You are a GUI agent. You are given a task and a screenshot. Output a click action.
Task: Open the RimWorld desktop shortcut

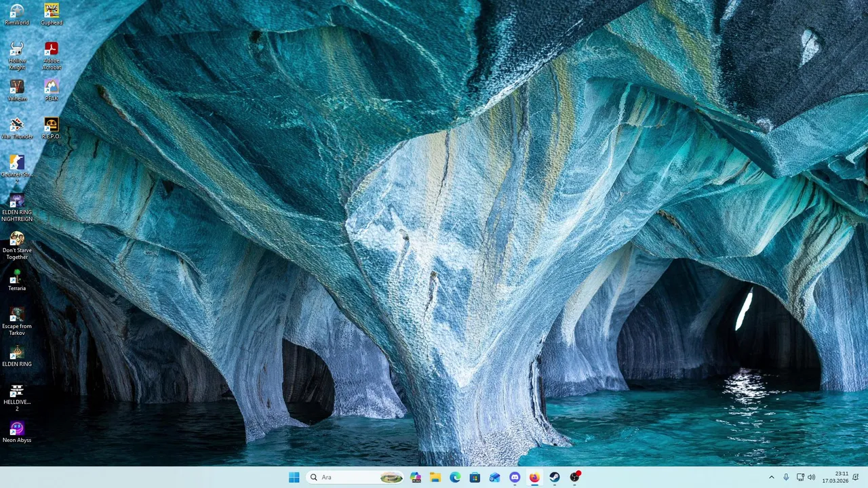click(x=17, y=14)
